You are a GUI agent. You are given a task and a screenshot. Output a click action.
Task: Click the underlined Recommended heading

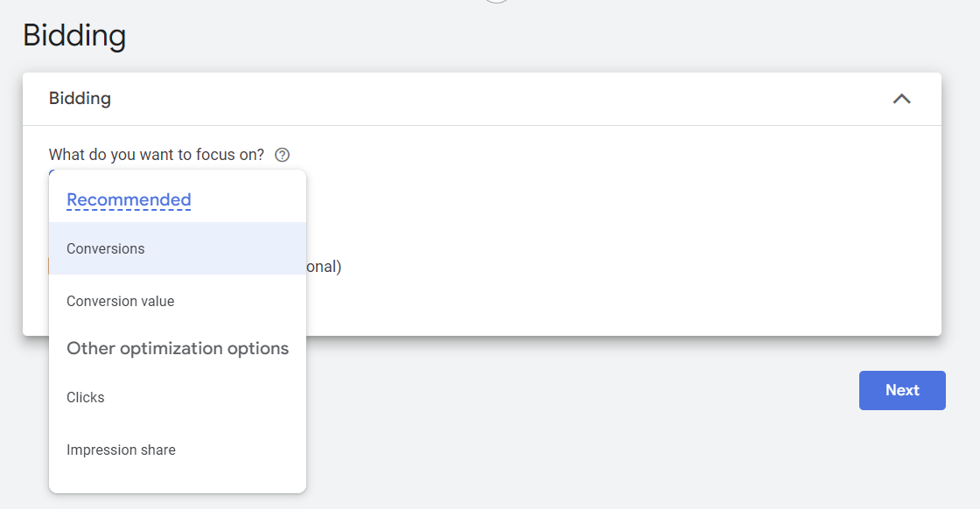pos(129,200)
